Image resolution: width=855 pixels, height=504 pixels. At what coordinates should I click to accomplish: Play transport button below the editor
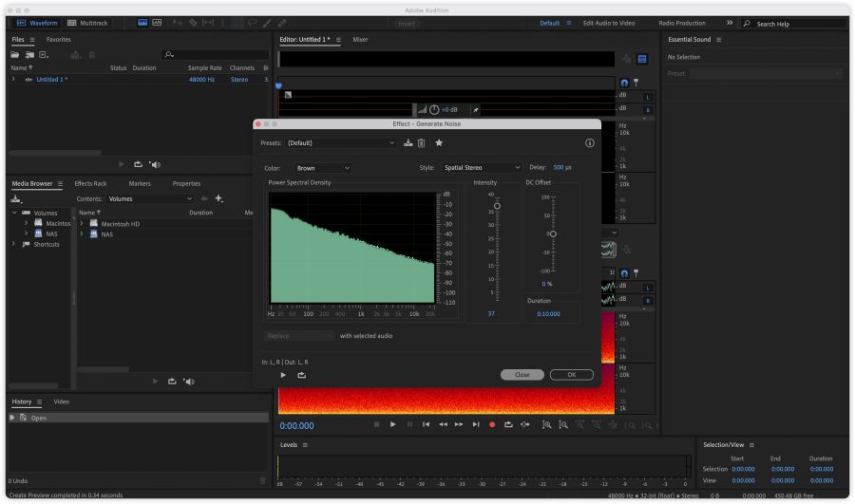coord(392,424)
